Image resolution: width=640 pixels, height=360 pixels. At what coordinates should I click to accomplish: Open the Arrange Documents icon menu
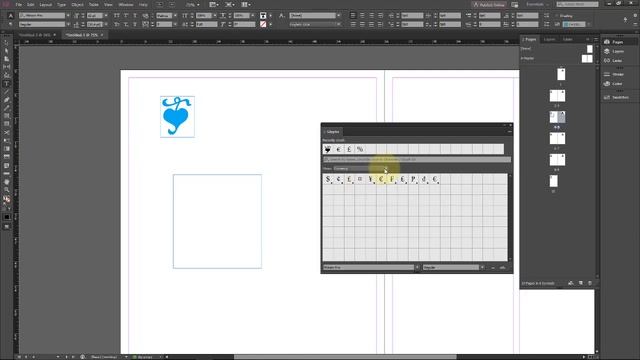coord(245,4)
